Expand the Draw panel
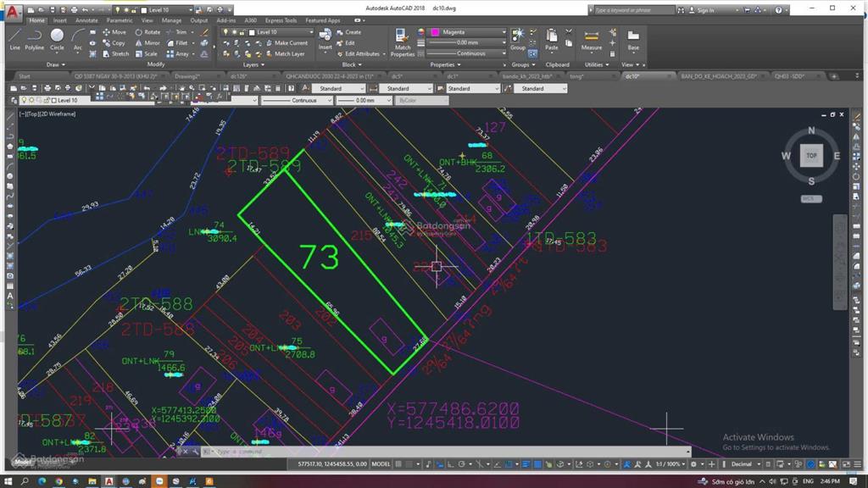Screen dimensions: 868x488 click(55, 64)
